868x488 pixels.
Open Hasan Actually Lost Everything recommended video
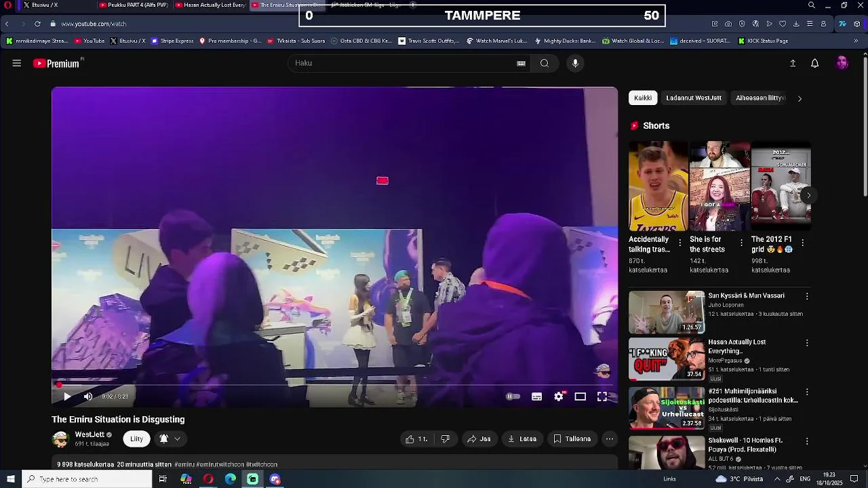click(666, 359)
